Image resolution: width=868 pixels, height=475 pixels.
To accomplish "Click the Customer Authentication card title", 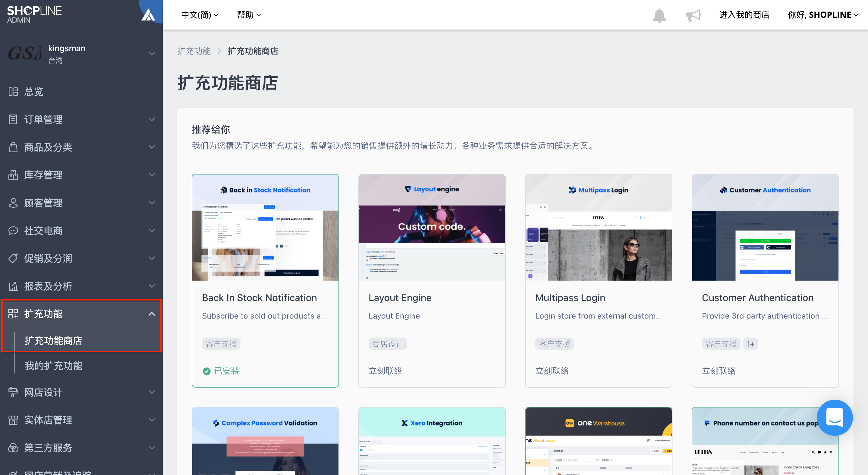I will pyautogui.click(x=757, y=298).
